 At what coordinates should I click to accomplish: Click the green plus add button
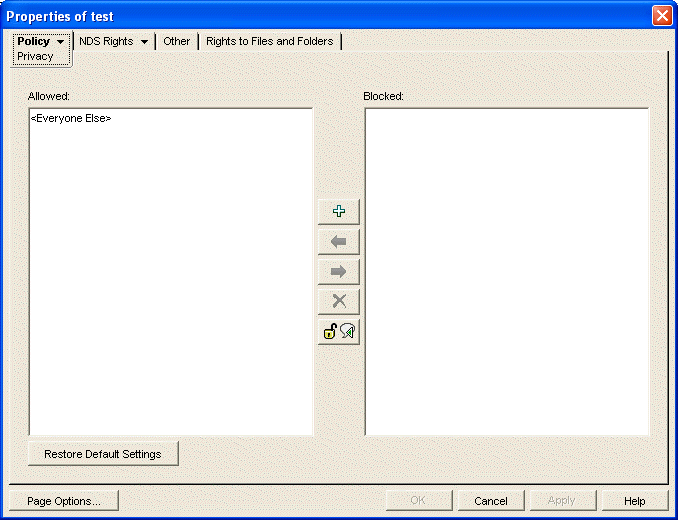click(x=339, y=211)
